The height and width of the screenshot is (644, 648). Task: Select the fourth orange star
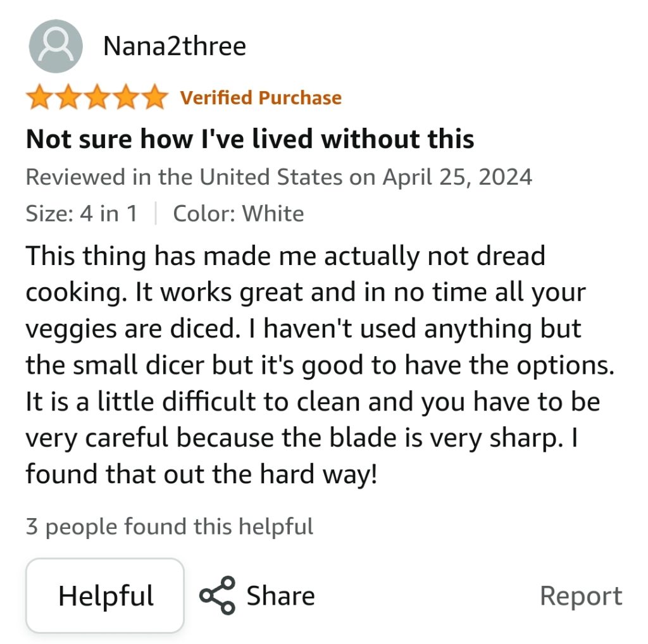(x=126, y=97)
